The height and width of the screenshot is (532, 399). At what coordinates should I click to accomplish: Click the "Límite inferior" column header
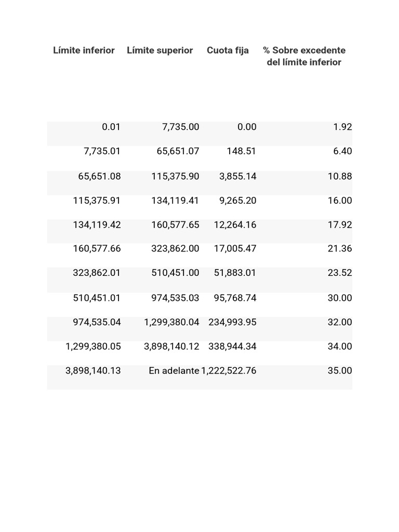pyautogui.click(x=84, y=50)
